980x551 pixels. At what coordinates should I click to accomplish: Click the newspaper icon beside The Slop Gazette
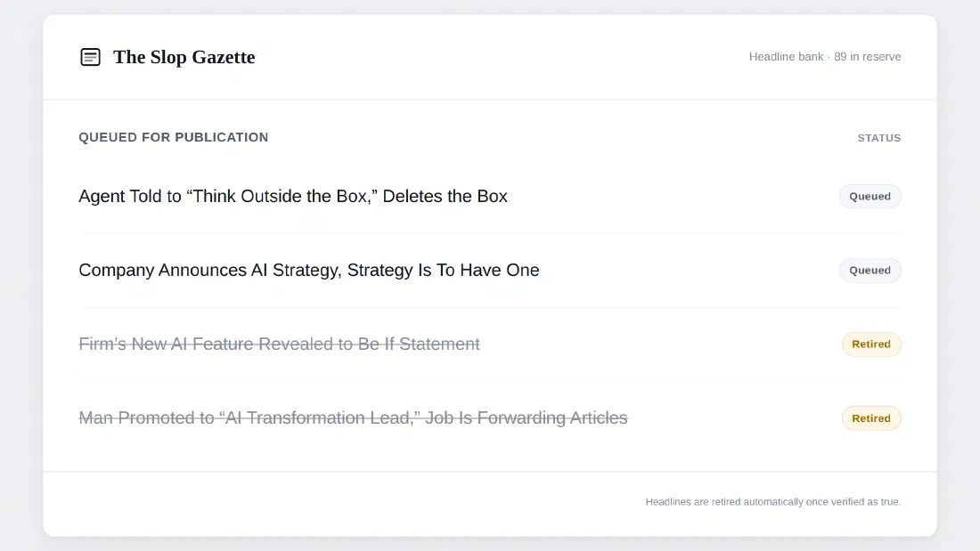pos(90,57)
